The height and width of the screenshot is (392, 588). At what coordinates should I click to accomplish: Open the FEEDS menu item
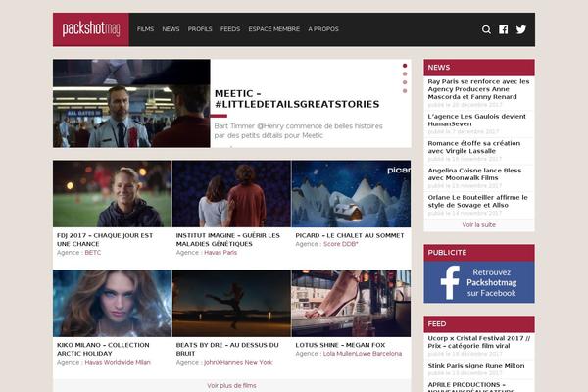click(x=230, y=29)
